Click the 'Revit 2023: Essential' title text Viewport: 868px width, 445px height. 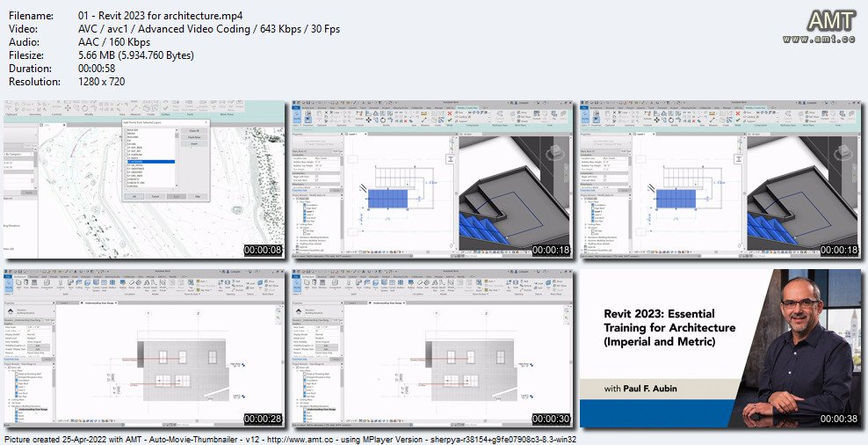click(x=659, y=314)
